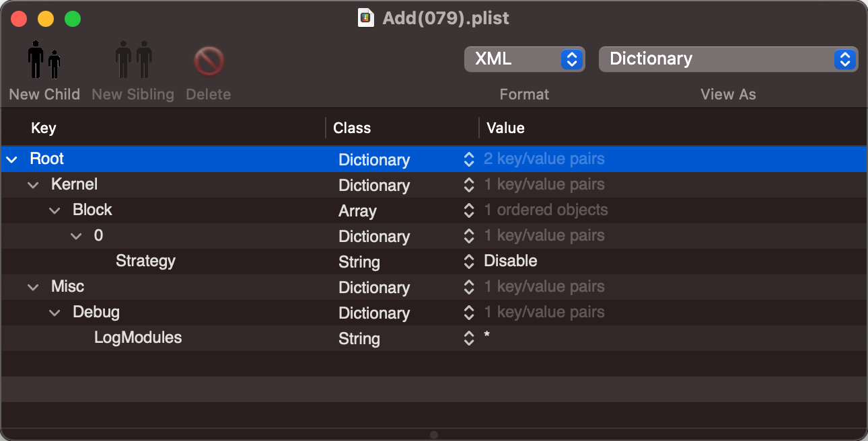Open the XML format dropdown
The image size is (868, 441).
tap(524, 59)
